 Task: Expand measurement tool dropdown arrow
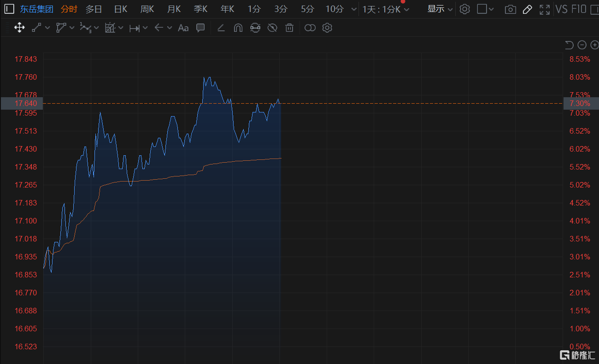pyautogui.click(x=121, y=28)
